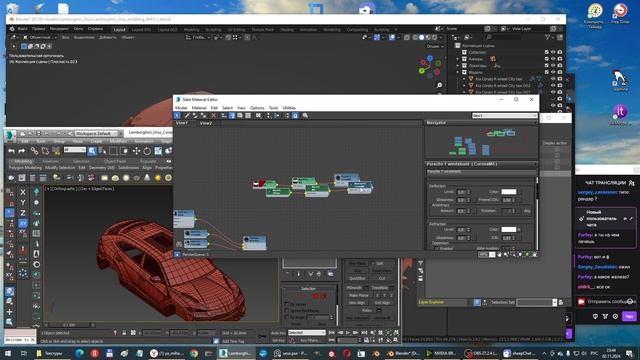Choose the Select and Rotate tool
Viewport: 640px width, 360px height.
click(x=147, y=151)
